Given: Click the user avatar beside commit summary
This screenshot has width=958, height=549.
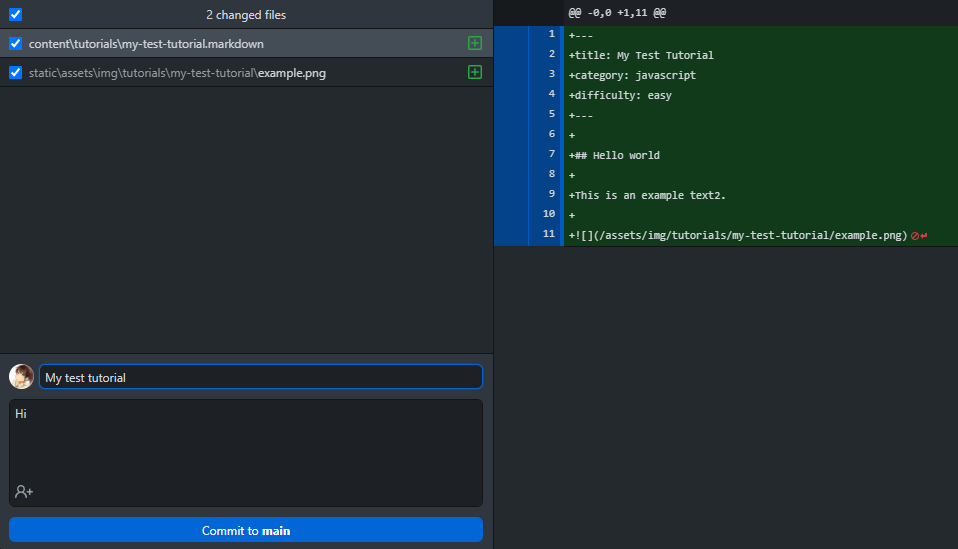Looking at the screenshot, I should (21, 377).
